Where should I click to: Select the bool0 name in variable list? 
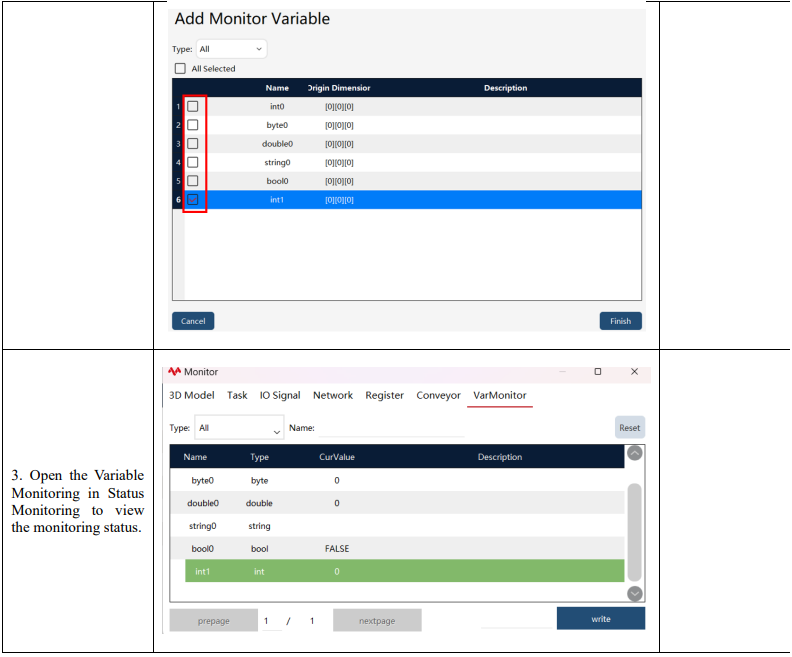(277, 181)
